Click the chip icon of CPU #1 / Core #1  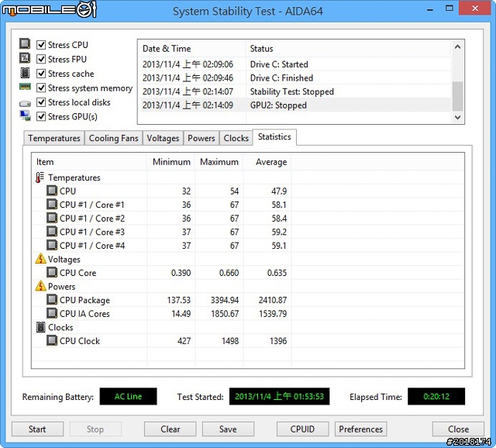[52, 205]
